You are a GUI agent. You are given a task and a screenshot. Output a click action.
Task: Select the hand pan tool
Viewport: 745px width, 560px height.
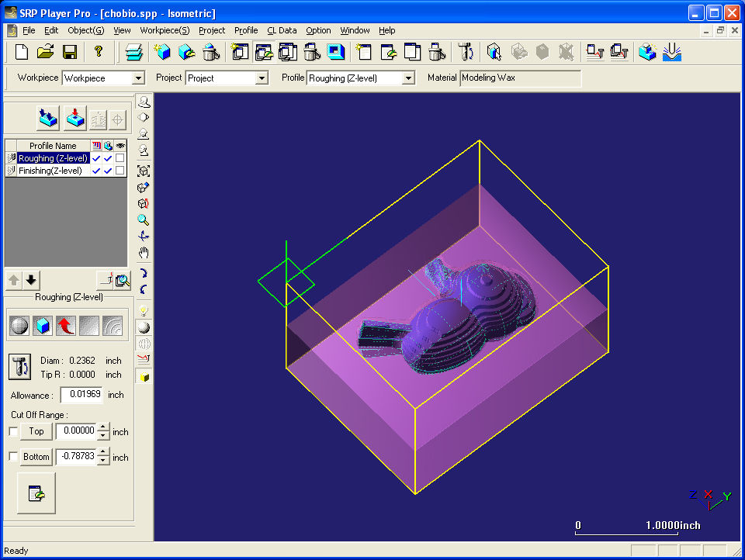[x=144, y=253]
